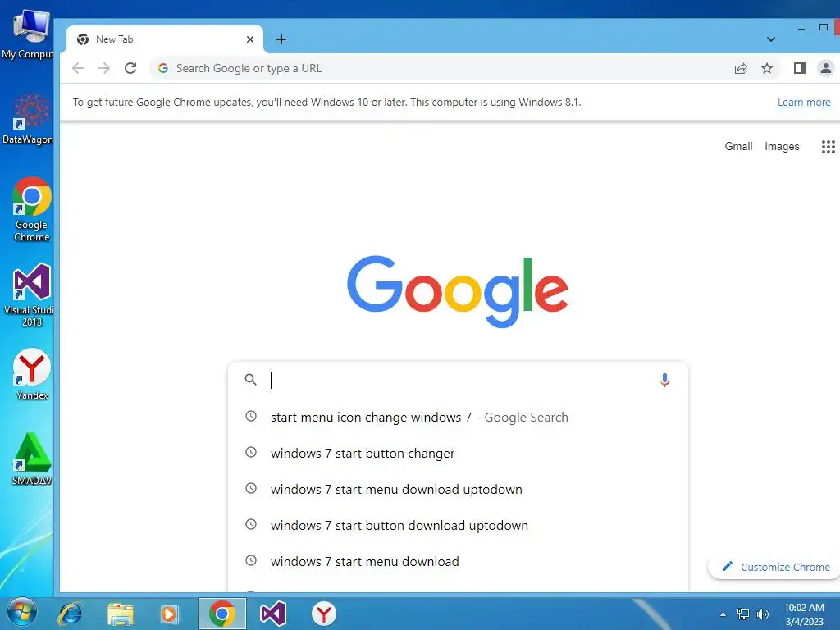Click inside the Google search box

(458, 380)
